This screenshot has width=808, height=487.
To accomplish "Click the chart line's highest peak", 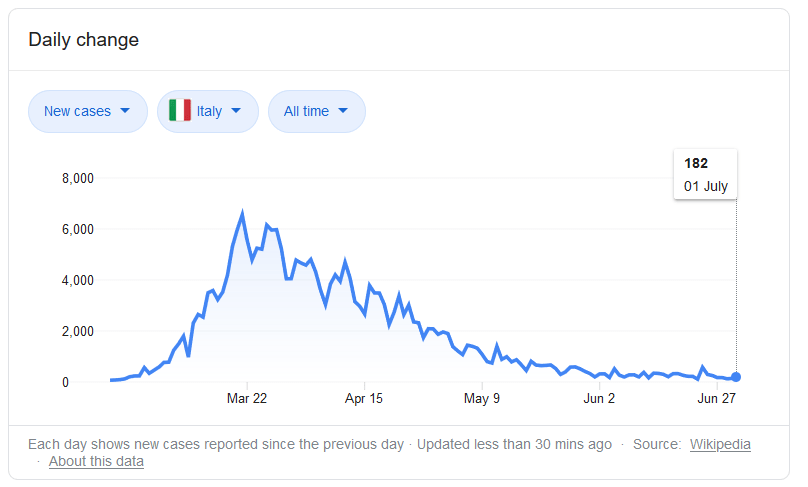I will pos(242,213).
